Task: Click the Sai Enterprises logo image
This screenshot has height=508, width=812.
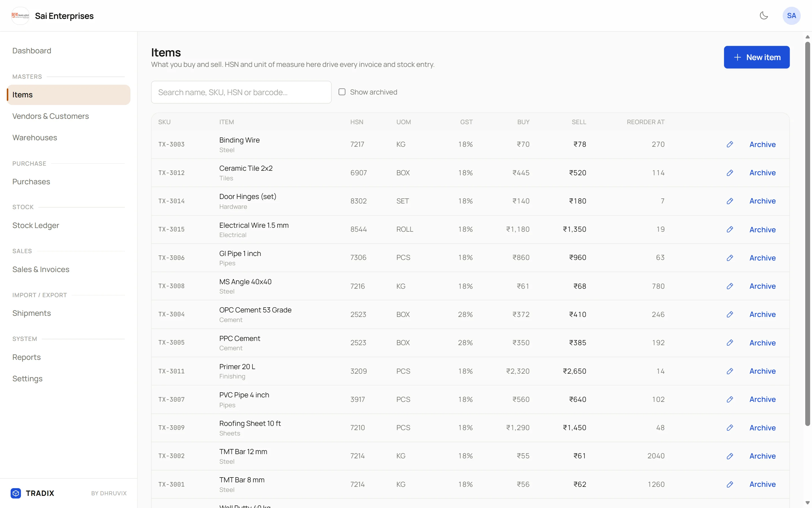Action: click(x=20, y=16)
